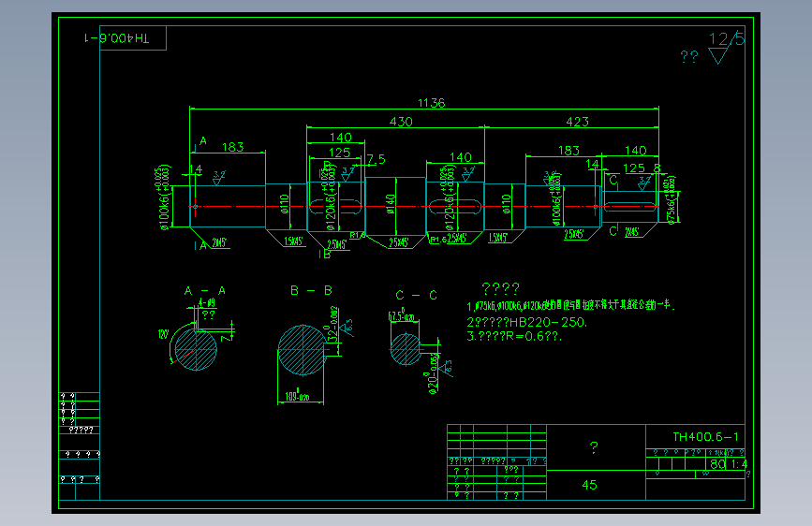Viewport: 812px width, 526px height.
Task: Click the C - C section title
Action: tap(417, 295)
